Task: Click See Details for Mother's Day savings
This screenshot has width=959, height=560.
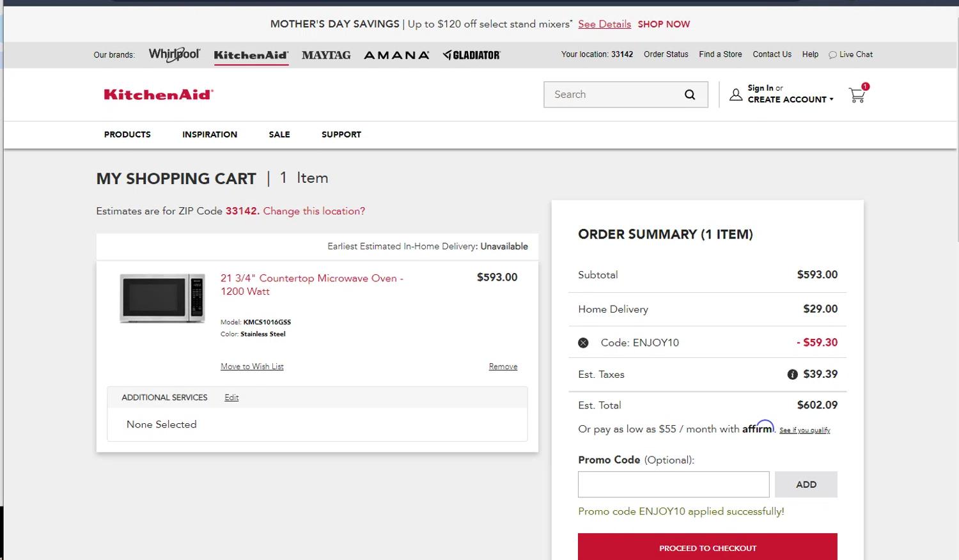Action: pyautogui.click(x=604, y=24)
